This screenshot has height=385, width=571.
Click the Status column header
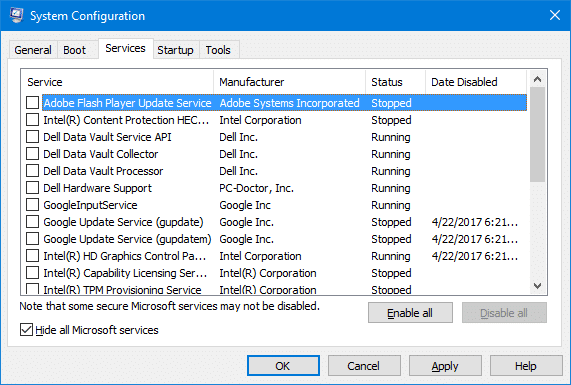click(x=395, y=82)
